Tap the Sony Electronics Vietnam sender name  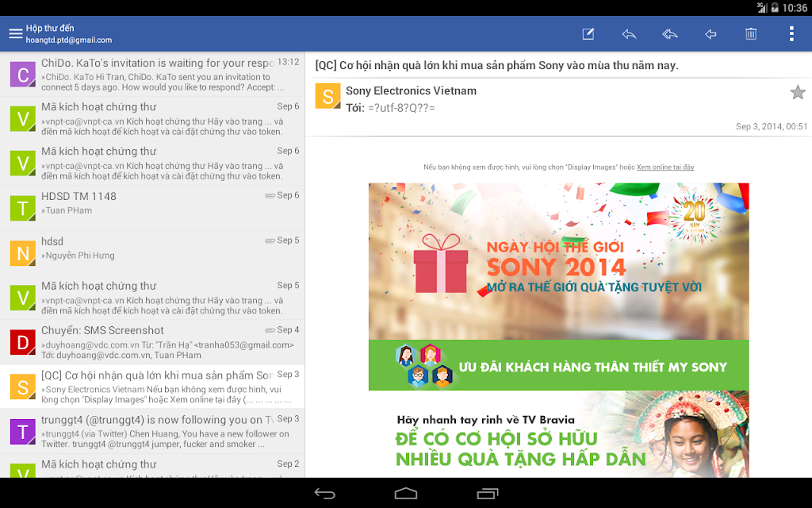pos(412,90)
